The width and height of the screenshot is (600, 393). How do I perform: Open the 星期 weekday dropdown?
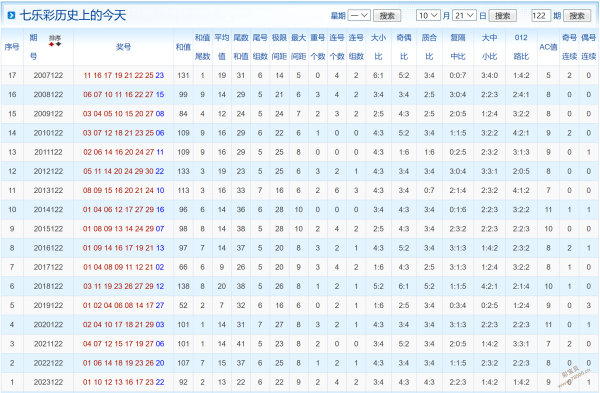coord(359,15)
